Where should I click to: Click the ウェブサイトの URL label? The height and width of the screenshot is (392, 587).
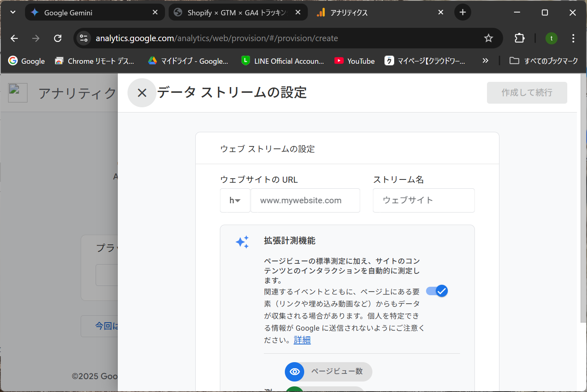click(259, 180)
